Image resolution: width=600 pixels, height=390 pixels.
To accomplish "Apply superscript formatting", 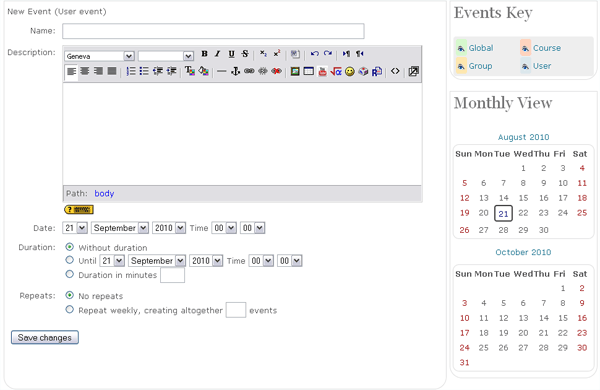I will [x=277, y=54].
